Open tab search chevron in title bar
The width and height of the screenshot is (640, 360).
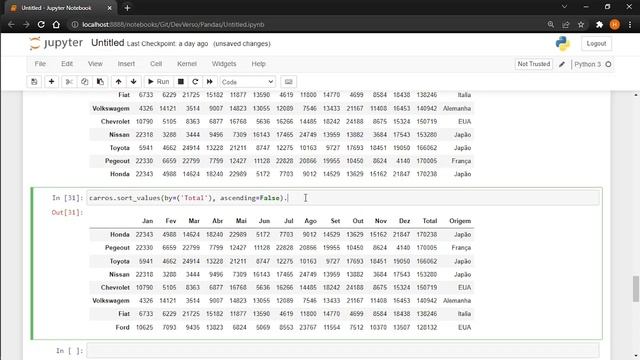coord(564,7)
